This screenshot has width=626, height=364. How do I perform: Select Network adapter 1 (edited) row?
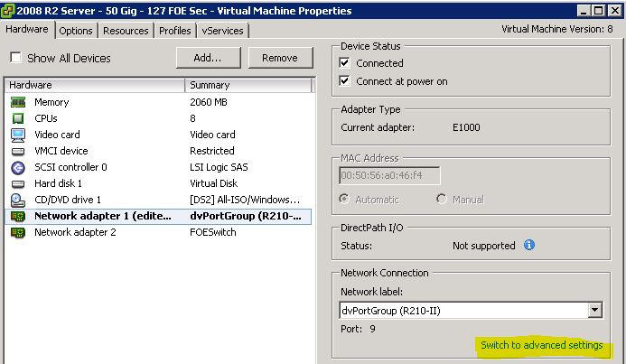point(158,217)
